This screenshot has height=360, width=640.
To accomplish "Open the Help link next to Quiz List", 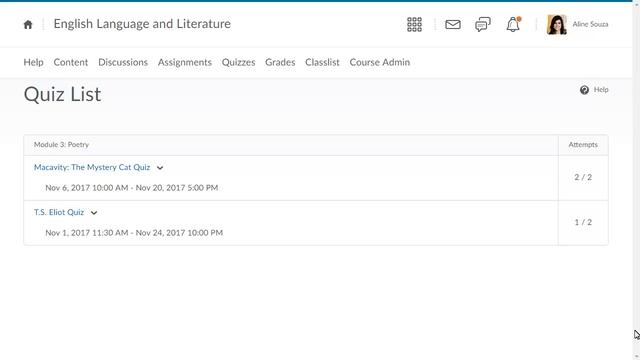I will [x=601, y=90].
